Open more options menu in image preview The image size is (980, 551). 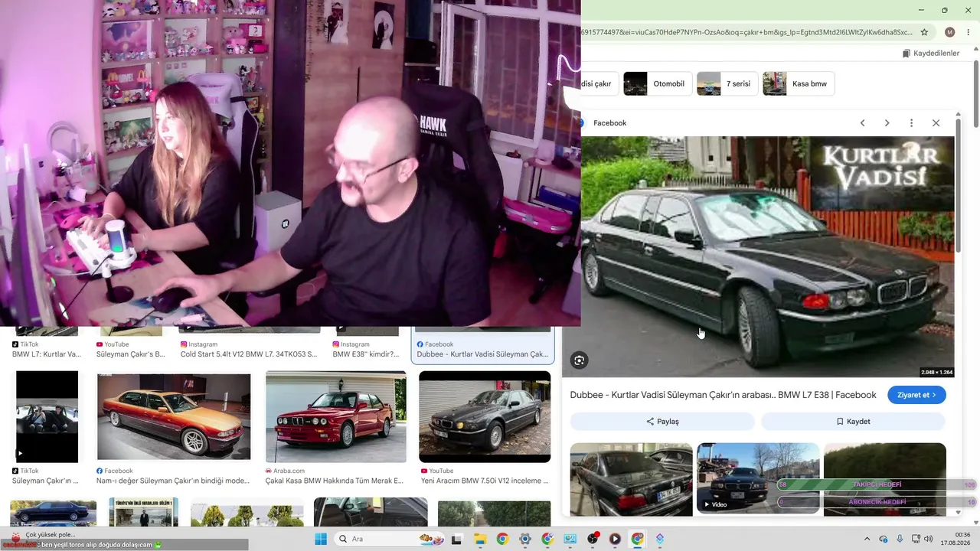click(x=911, y=123)
